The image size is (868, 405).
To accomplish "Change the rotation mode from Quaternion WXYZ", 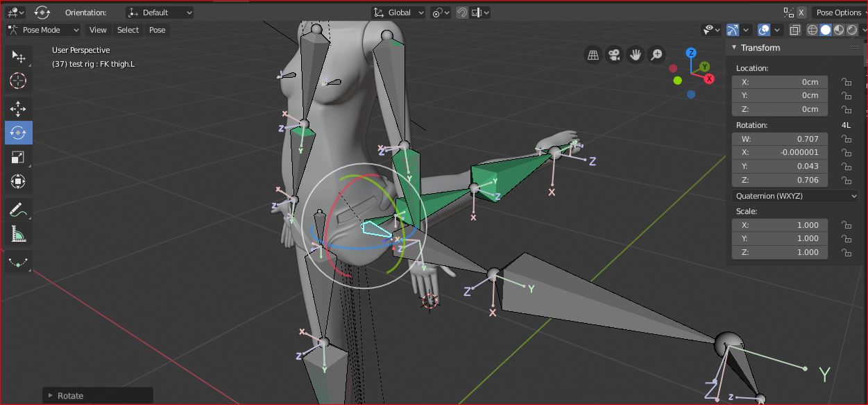I will coord(794,195).
